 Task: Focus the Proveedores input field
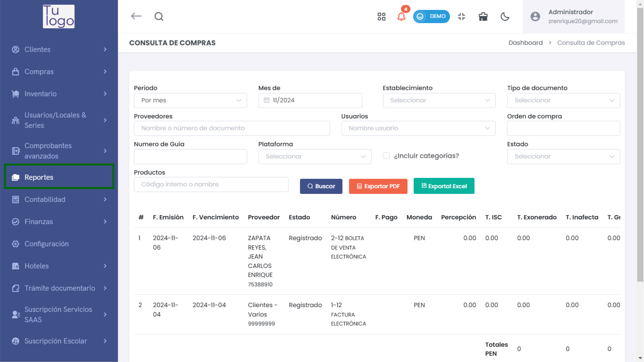[232, 128]
